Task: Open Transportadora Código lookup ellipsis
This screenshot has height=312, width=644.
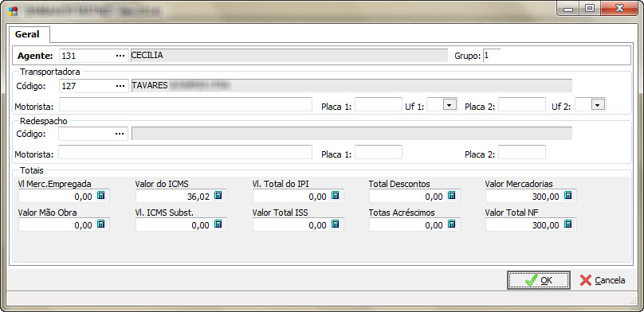Action: click(120, 86)
